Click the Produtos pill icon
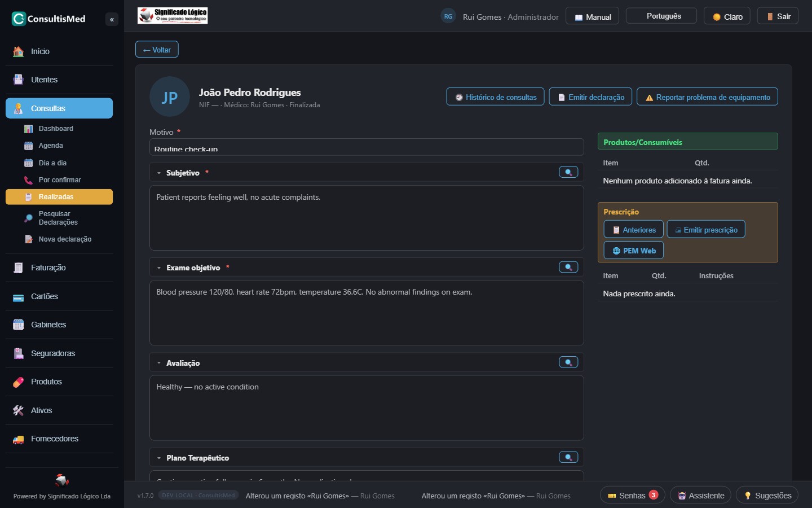 pos(19,382)
